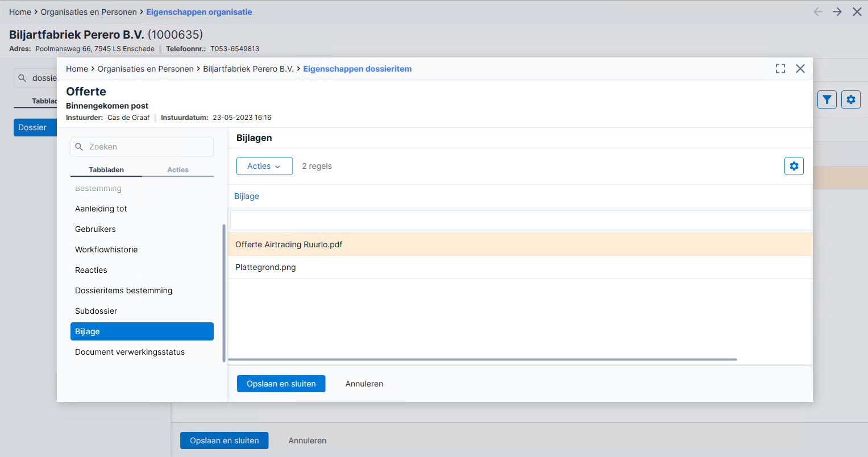The width and height of the screenshot is (868, 457).
Task: Click the fullscreen expand icon in dialog
Action: [780, 69]
